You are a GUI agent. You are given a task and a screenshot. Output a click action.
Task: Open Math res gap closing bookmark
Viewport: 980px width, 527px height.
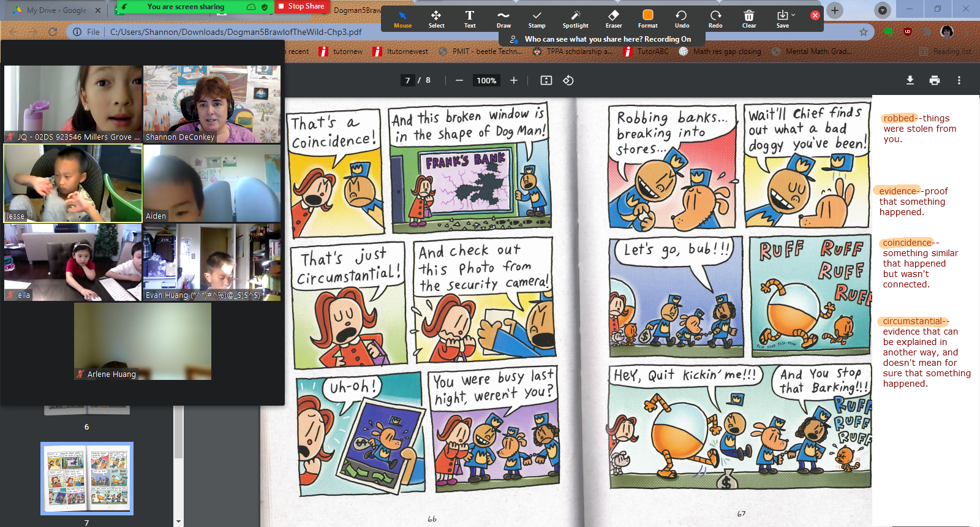[x=720, y=51]
